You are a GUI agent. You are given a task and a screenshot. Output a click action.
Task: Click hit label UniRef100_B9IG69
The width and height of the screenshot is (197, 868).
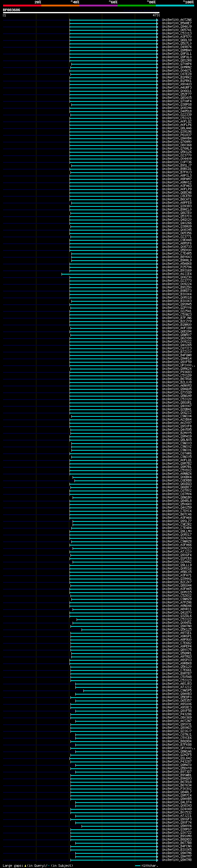click(176, 271)
